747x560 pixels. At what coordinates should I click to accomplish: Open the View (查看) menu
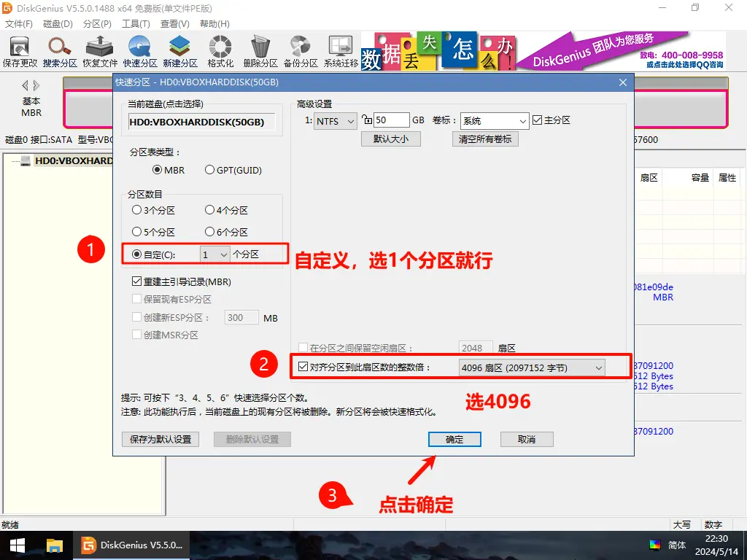point(175,24)
